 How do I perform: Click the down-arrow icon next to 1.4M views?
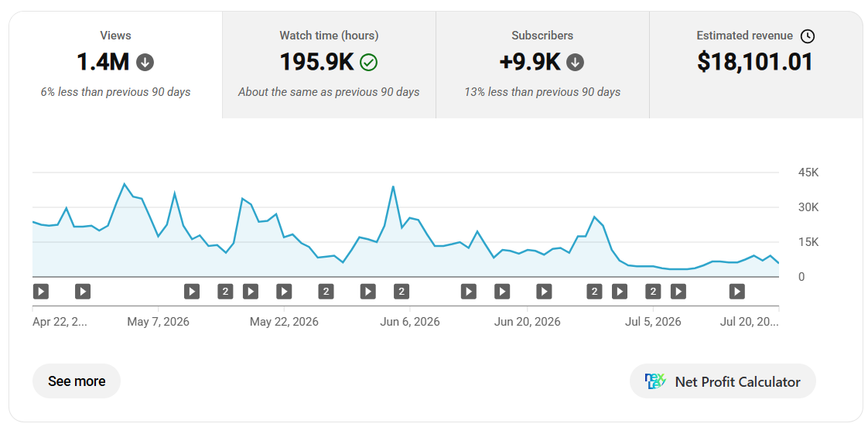coord(145,62)
